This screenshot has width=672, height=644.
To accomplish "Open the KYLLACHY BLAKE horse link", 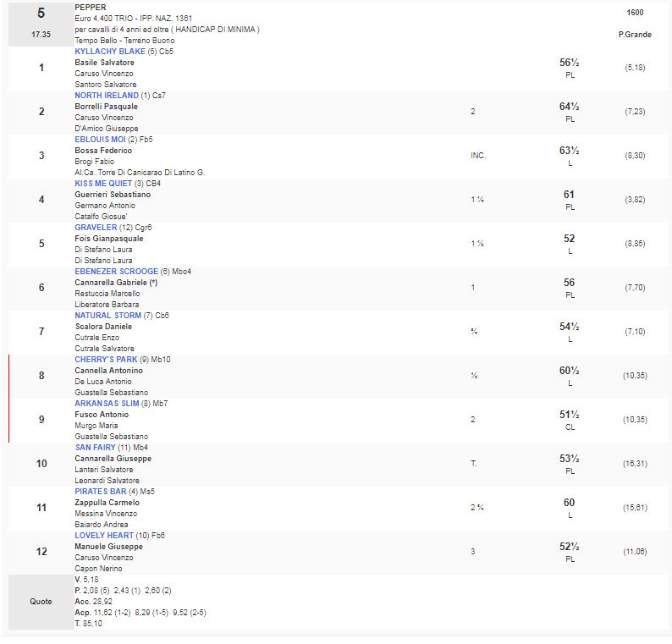I will tap(110, 52).
